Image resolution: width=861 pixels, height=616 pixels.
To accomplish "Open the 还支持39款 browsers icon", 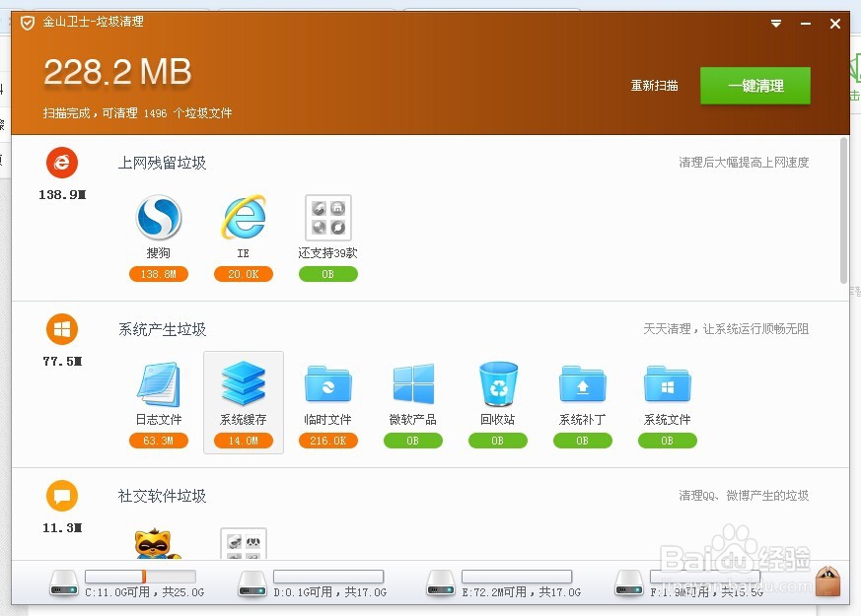I will (327, 217).
